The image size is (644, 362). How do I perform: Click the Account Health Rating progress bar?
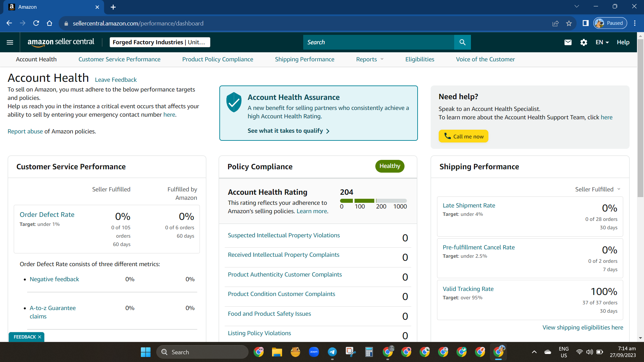coord(373,201)
